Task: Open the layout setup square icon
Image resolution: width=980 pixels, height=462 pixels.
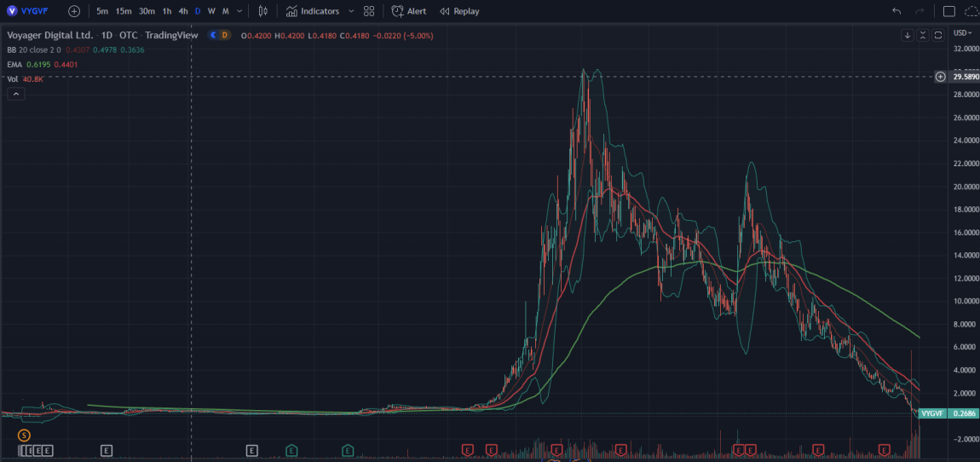Action: [949, 11]
